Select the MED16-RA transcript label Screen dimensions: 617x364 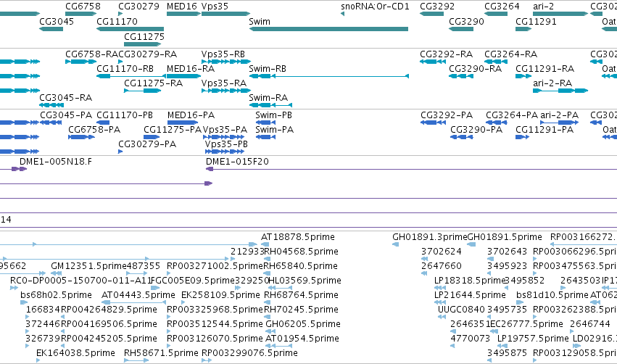[191, 68]
